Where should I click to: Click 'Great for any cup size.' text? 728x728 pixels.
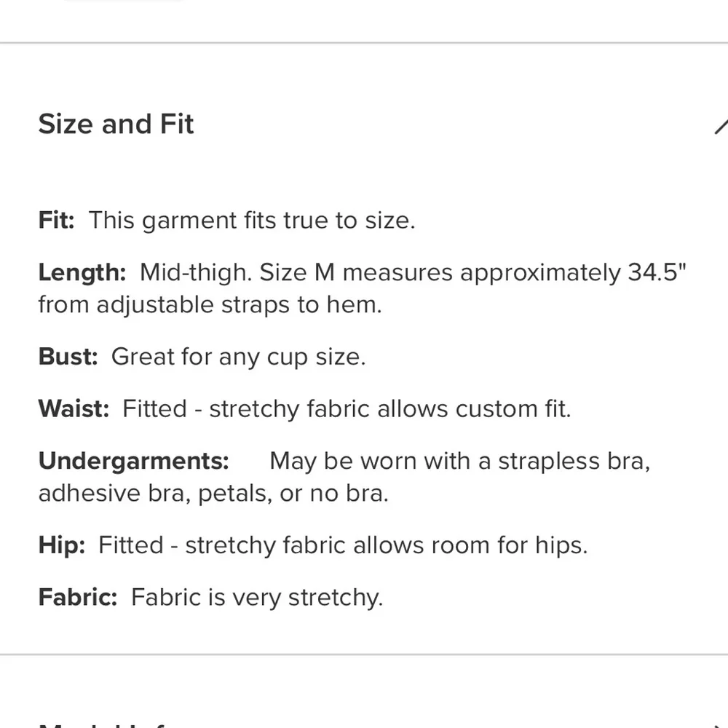coord(238,357)
